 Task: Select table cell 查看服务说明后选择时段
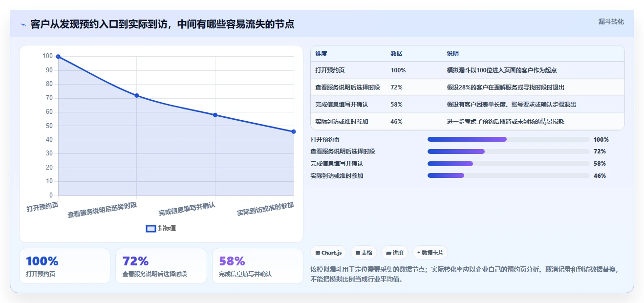click(x=347, y=87)
